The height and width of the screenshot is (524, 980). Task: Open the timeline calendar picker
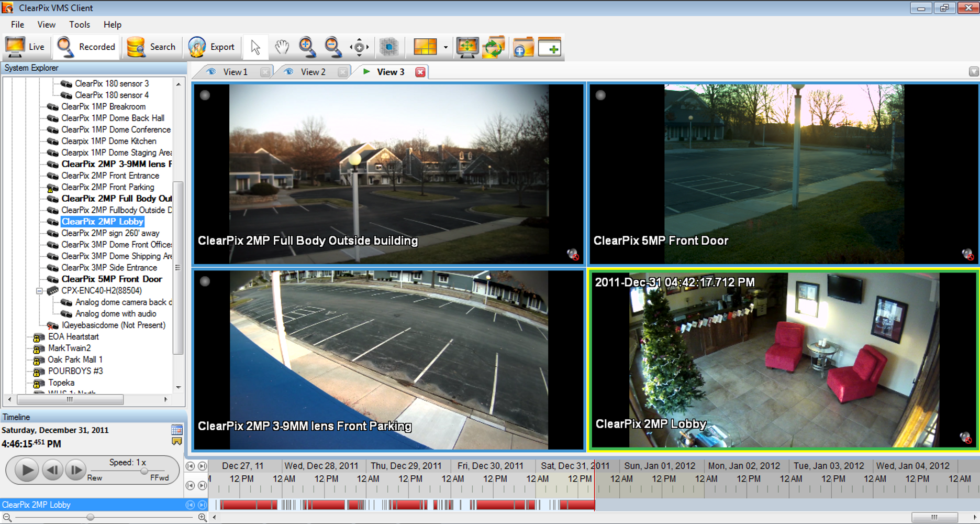[x=176, y=430]
